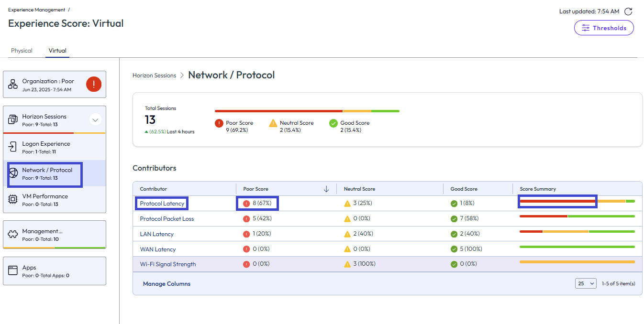Click poor icon in WAN Latency row
Image resolution: width=644 pixels, height=324 pixels.
point(246,249)
